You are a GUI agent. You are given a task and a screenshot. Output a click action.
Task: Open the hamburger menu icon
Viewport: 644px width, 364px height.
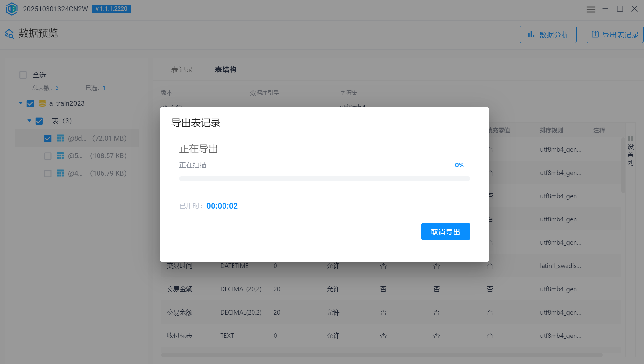click(x=591, y=9)
